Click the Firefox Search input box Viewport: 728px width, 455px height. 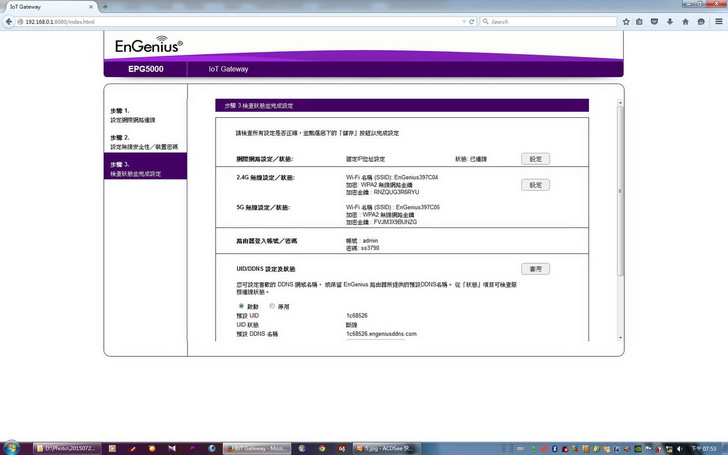pyautogui.click(x=550, y=21)
